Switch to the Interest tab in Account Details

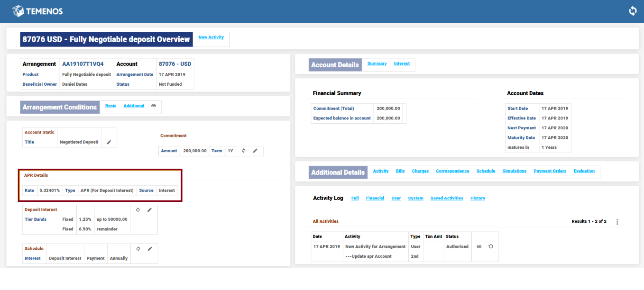coord(402,63)
